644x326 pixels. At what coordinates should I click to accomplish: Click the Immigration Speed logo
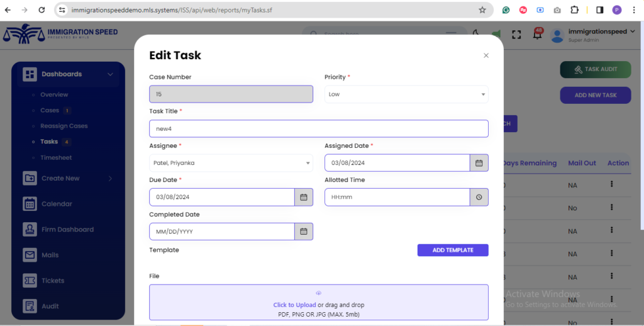click(x=60, y=34)
